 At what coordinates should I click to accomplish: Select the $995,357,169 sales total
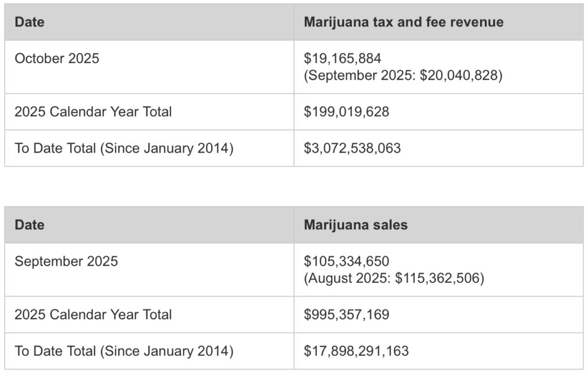click(x=346, y=314)
